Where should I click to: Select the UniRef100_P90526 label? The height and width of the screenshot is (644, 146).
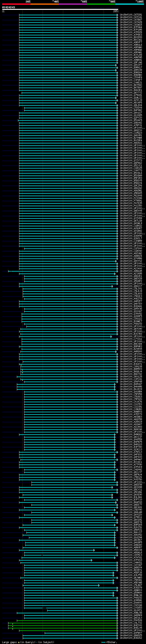(131, 620)
